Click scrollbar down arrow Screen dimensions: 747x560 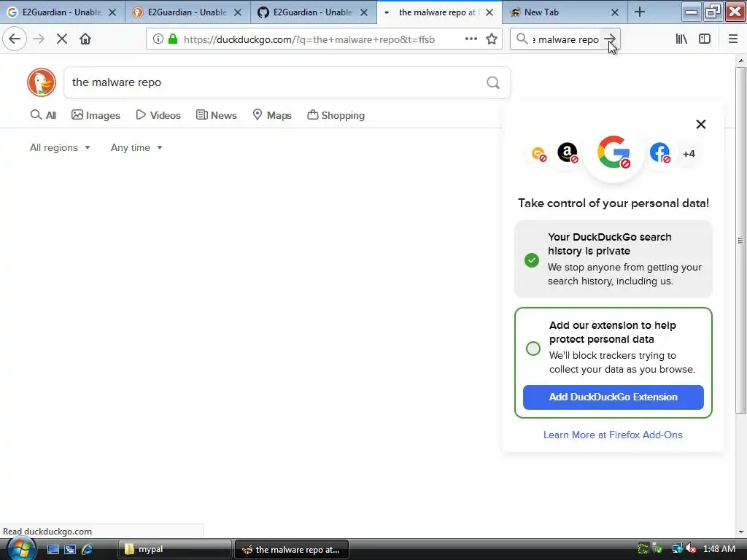741,532
